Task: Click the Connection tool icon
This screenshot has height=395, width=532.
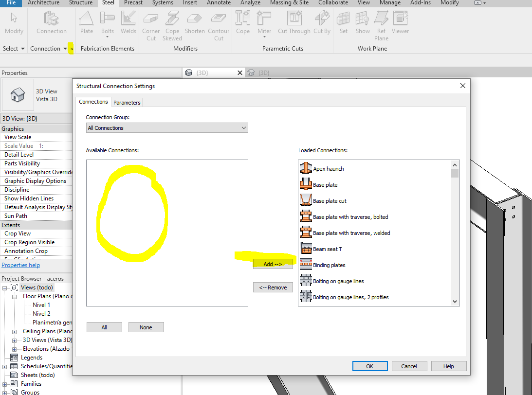Action: click(51, 18)
